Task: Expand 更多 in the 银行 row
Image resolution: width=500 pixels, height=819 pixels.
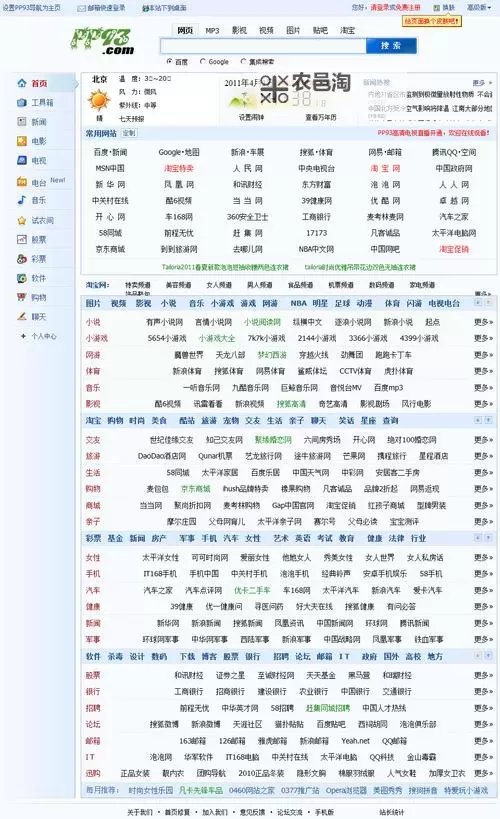Action: [483, 692]
